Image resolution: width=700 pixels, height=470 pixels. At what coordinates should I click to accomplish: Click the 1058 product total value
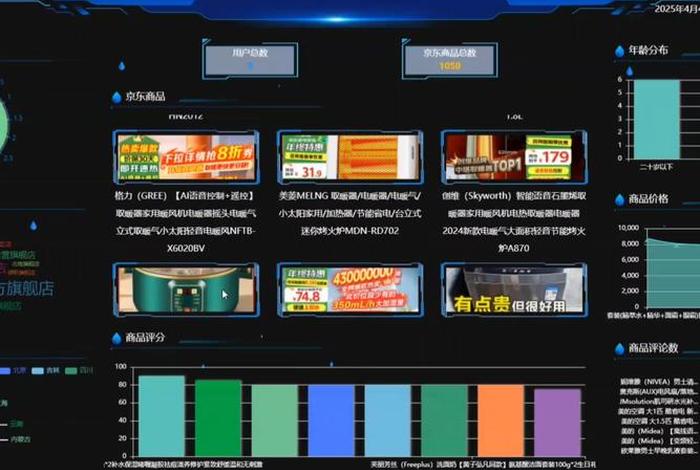450,66
